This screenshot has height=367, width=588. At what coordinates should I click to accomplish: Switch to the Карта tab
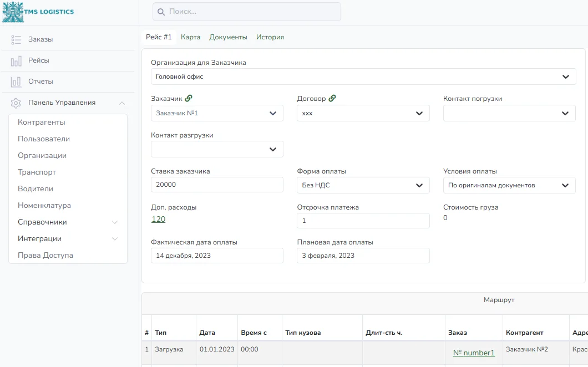tap(190, 37)
